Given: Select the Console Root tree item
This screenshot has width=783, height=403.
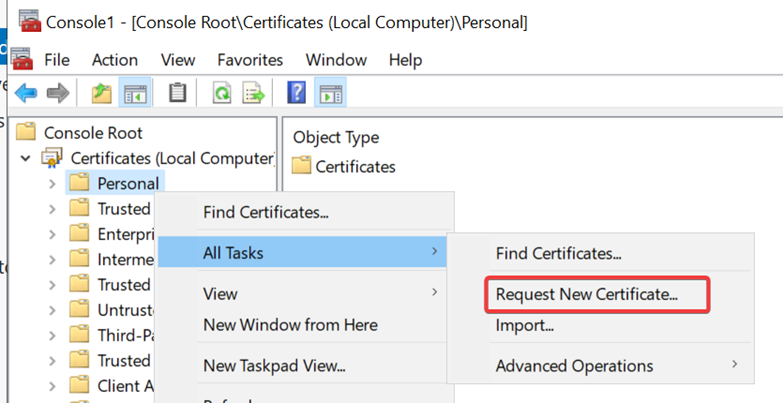Looking at the screenshot, I should [92, 132].
